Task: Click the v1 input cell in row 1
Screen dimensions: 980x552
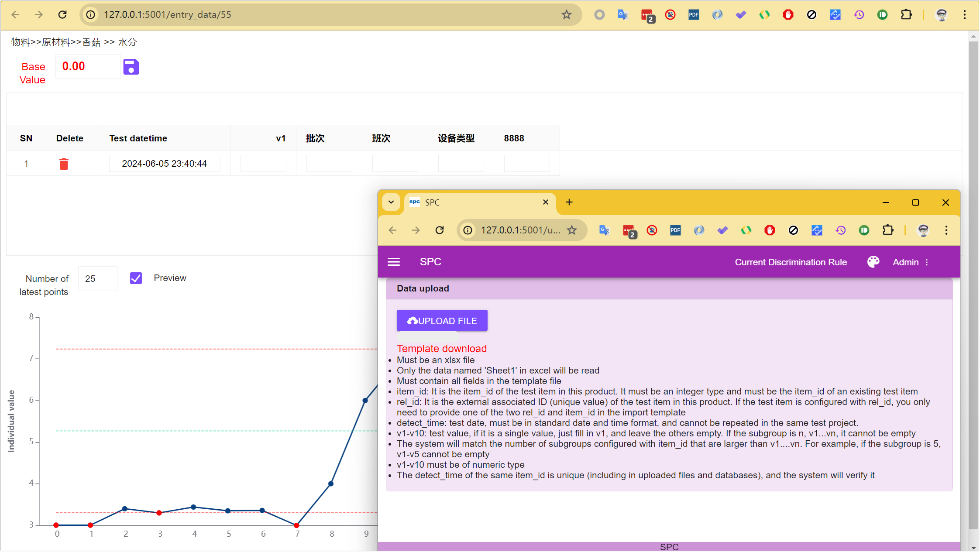Action: [x=263, y=164]
